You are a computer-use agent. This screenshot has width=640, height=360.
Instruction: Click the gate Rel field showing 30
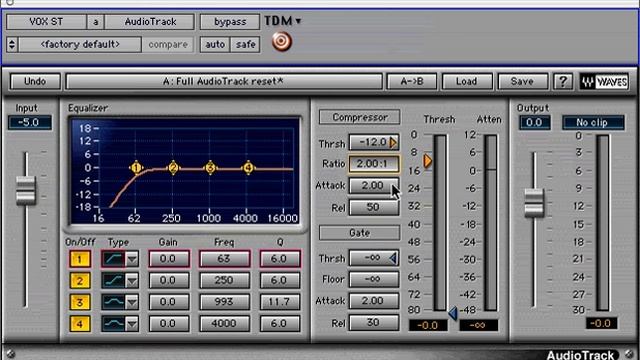[373, 323]
